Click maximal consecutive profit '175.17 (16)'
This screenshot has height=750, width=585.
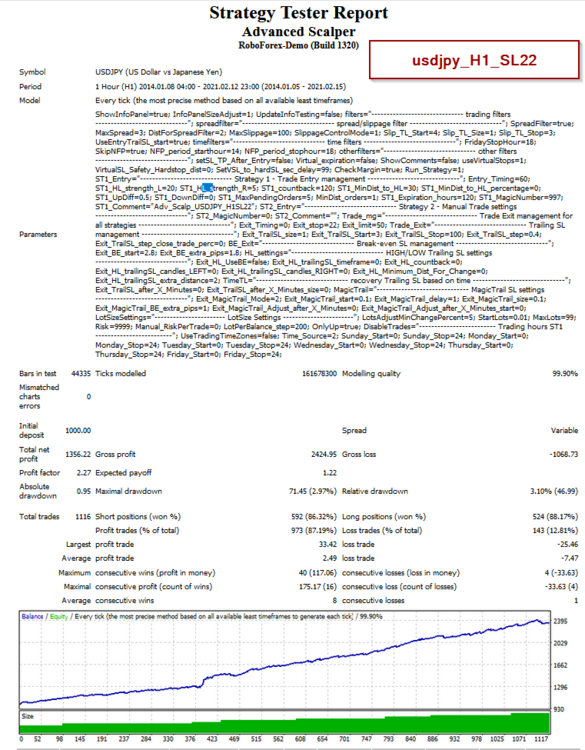point(318,586)
